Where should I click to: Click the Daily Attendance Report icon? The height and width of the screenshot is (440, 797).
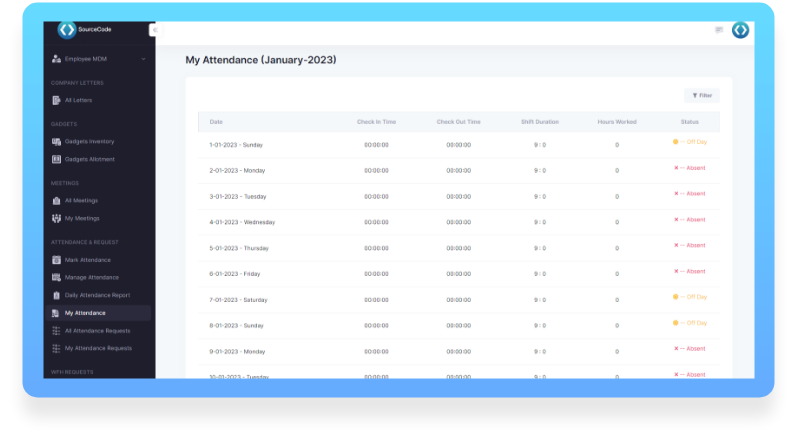point(56,295)
